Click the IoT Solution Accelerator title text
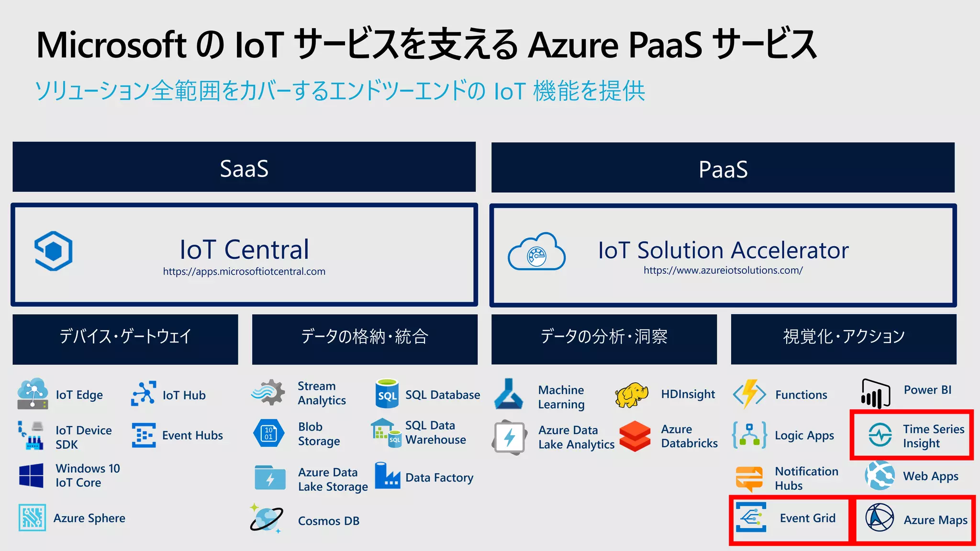 coord(723,250)
